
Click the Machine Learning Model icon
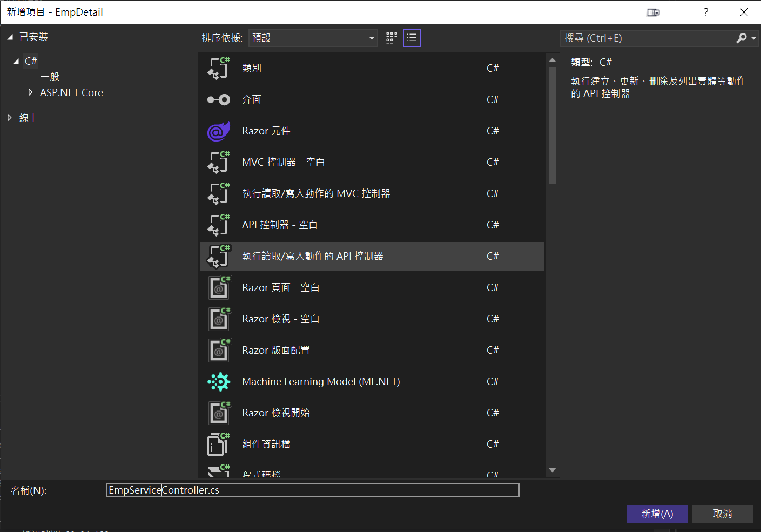(219, 381)
